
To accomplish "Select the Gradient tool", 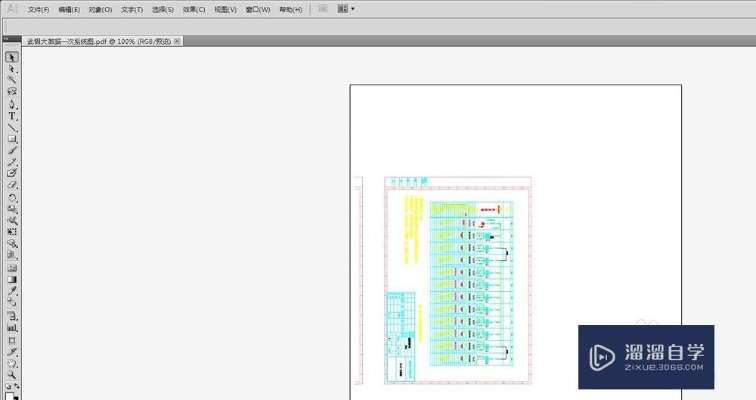I will pyautogui.click(x=12, y=280).
